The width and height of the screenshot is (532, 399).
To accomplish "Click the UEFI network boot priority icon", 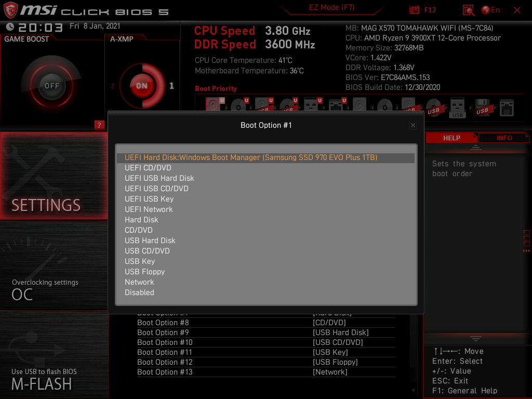I will (x=337, y=105).
